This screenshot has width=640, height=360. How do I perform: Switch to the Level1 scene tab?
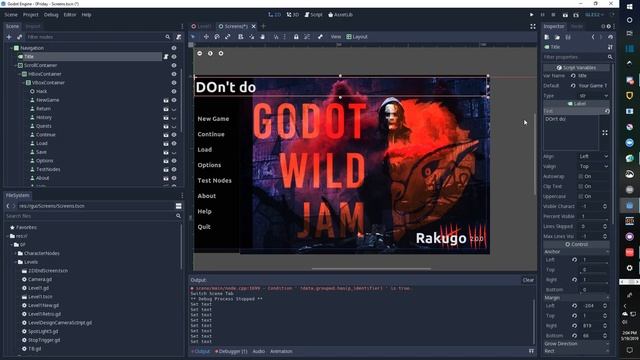(202, 26)
